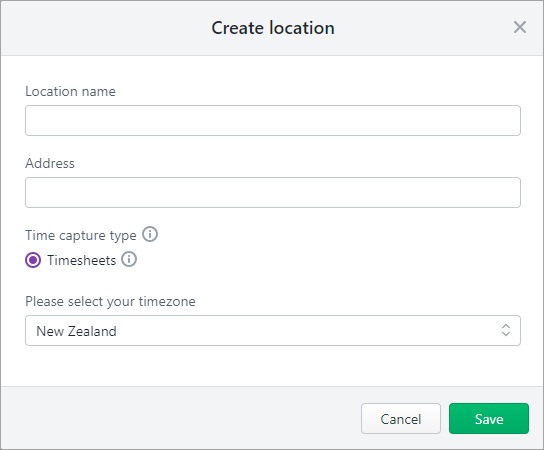The width and height of the screenshot is (544, 450).
Task: Click the Please select your timezone label
Action: tap(110, 301)
